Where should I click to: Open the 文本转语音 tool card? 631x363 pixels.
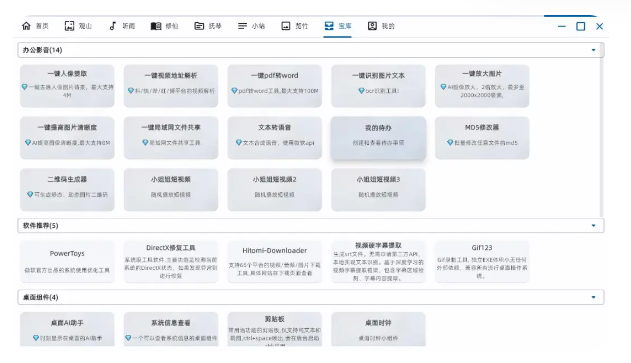pyautogui.click(x=274, y=138)
